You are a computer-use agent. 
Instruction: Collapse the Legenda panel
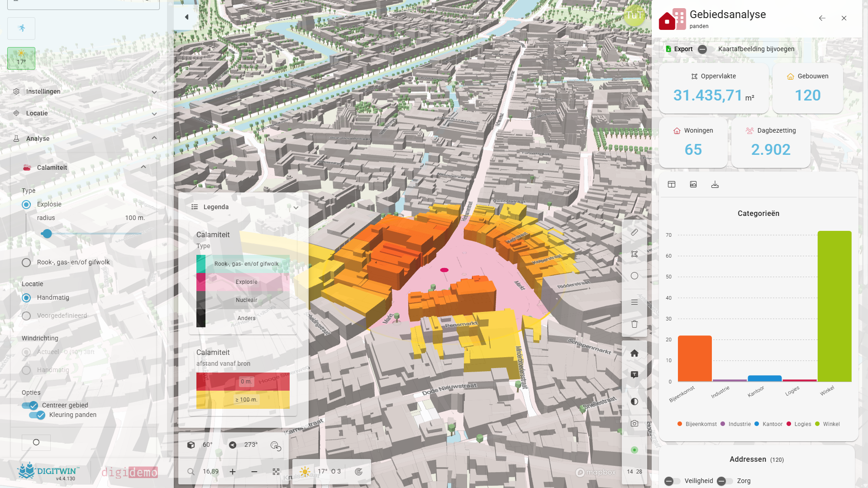(x=296, y=207)
